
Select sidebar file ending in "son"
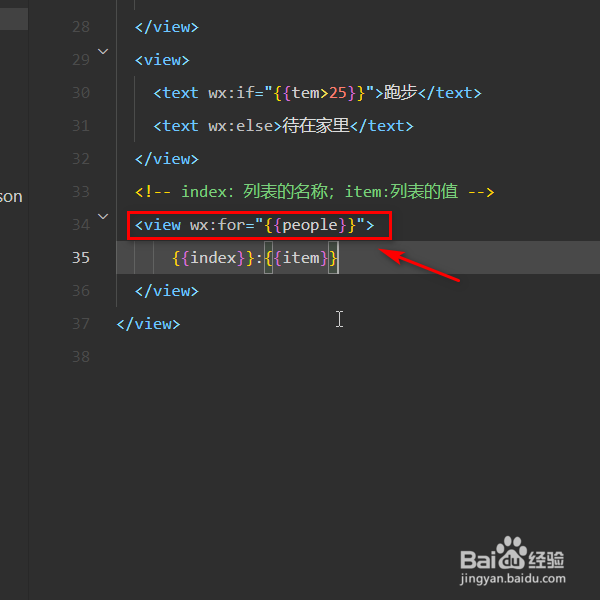point(11,197)
